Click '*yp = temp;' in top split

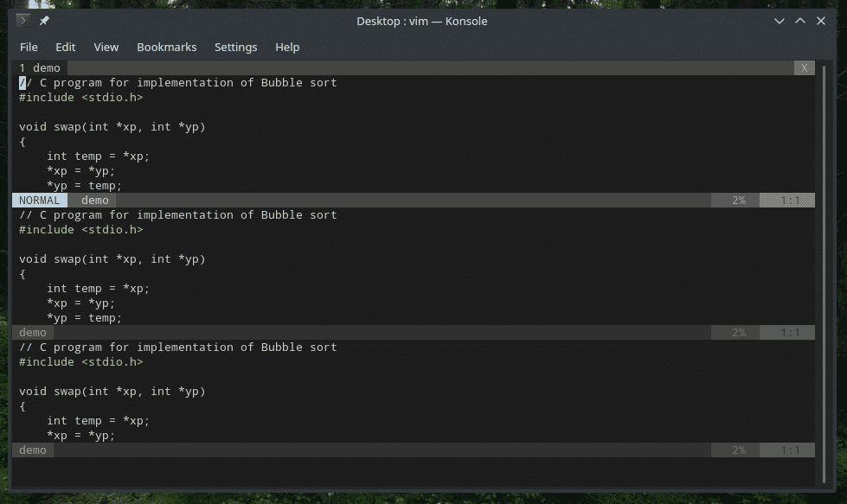pyautogui.click(x=84, y=186)
